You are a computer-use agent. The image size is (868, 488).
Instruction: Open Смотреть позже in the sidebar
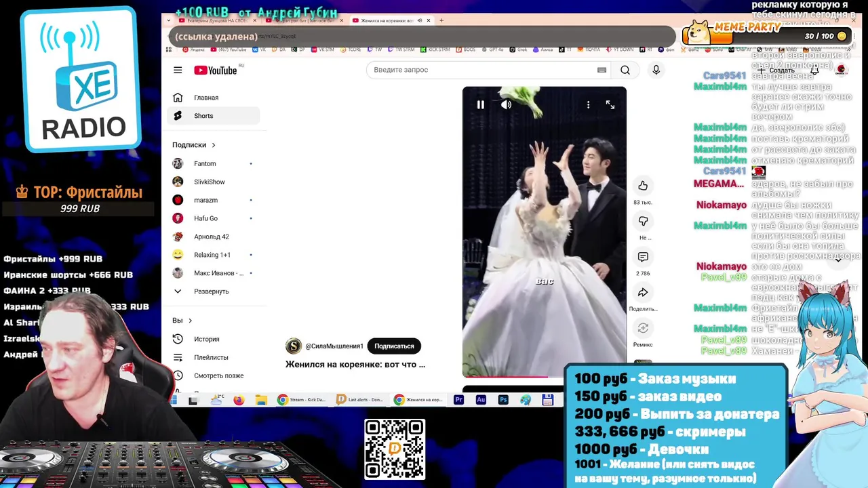(x=218, y=375)
